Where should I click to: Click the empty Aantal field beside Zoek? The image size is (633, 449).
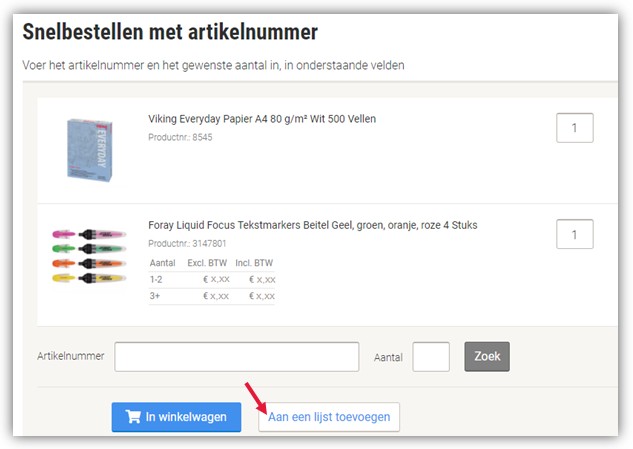coord(431,357)
